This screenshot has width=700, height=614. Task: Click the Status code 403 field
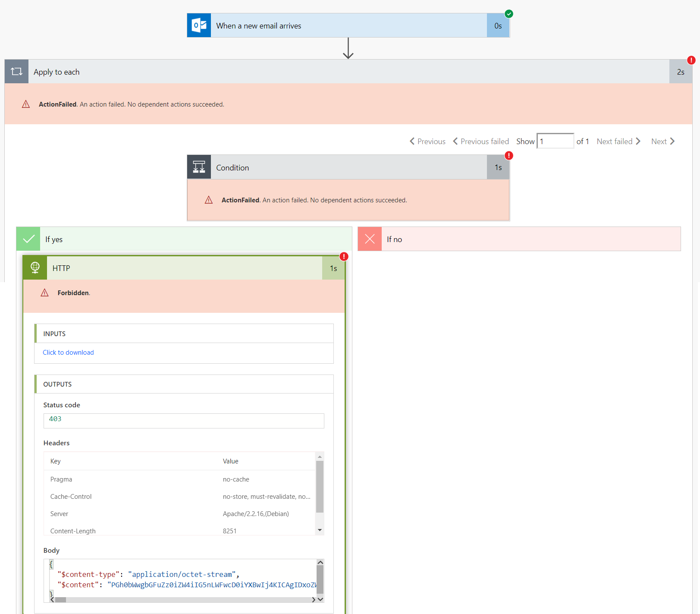184,421
